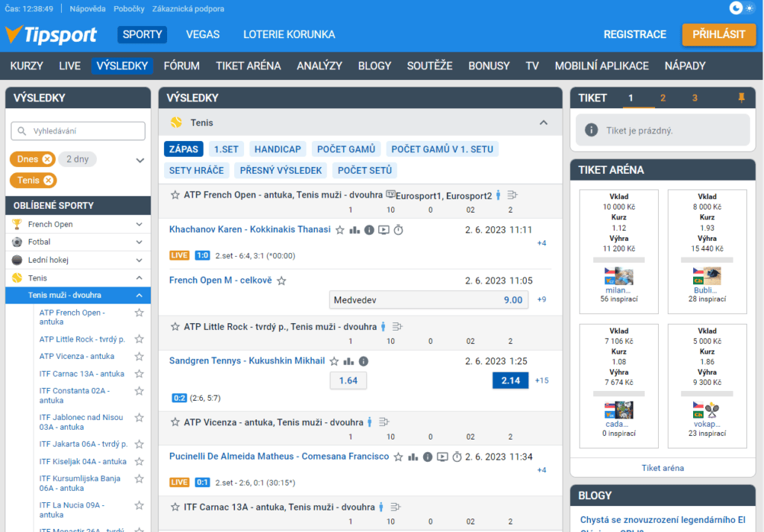The width and height of the screenshot is (764, 532).
Task: Select the HANDICAP market tab
Action: click(278, 149)
